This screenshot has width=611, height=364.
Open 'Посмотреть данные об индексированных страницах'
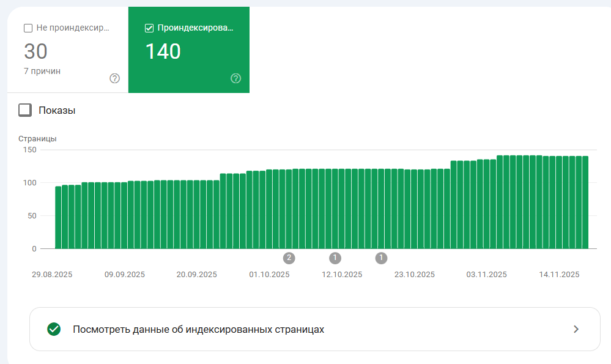(x=315, y=329)
